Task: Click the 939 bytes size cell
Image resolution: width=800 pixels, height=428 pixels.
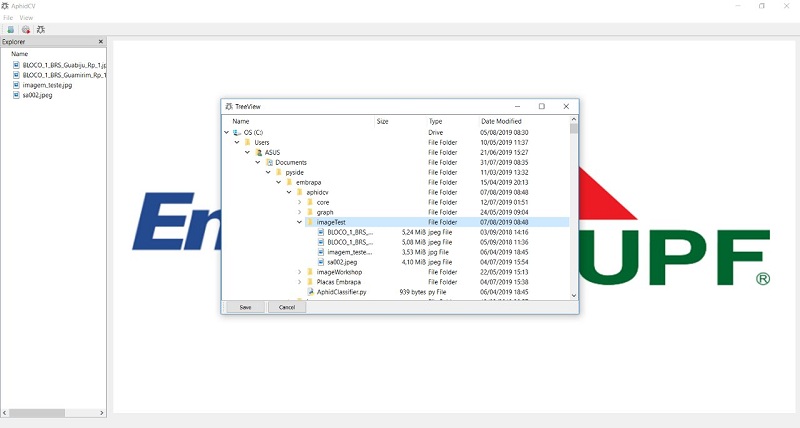Action: pos(412,292)
